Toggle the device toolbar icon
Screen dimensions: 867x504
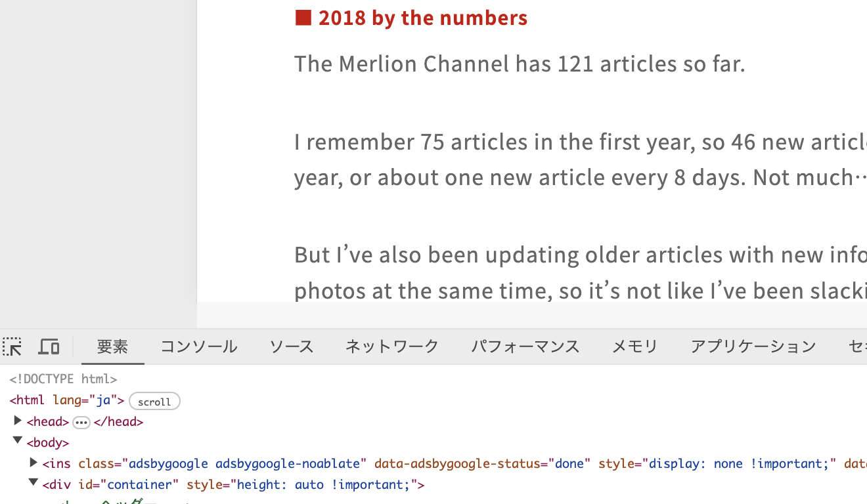[49, 346]
